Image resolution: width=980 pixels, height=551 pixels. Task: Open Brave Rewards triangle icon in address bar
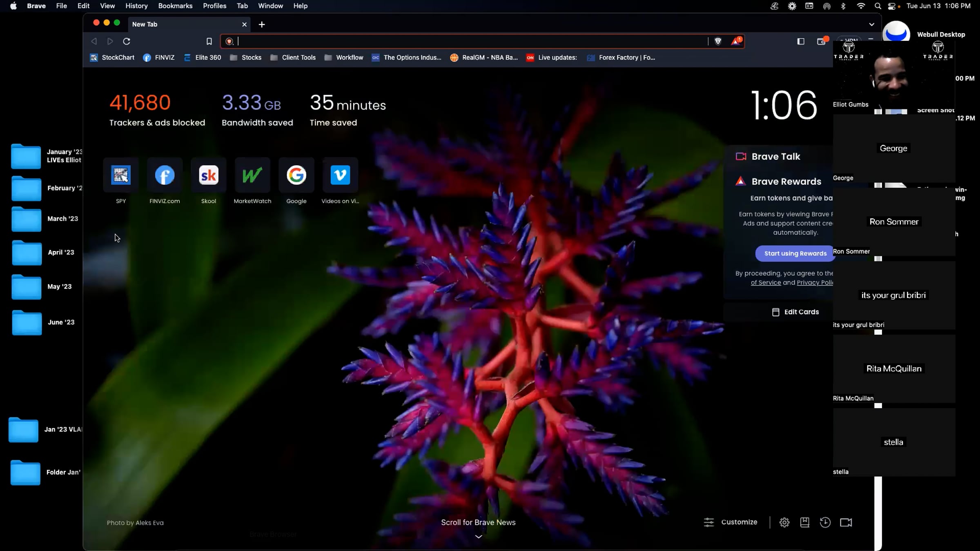coord(736,41)
